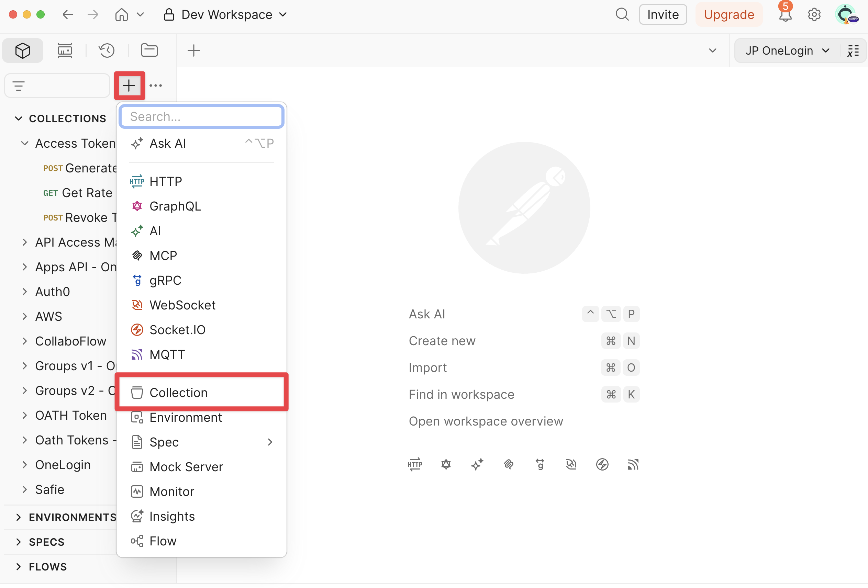Click the Socket.IO icon in the launchpad shortcuts row

602,464
